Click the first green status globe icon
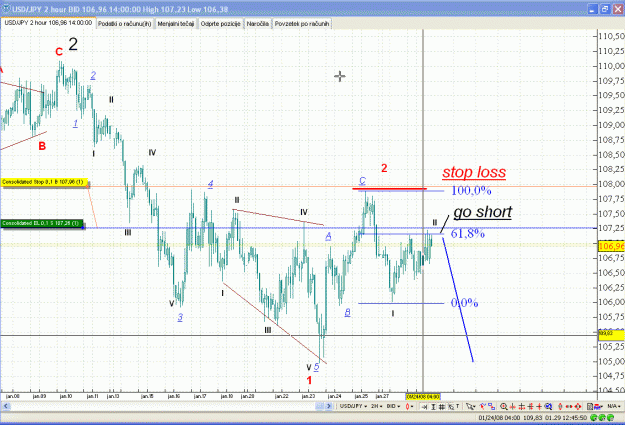This screenshot has height=425, width=625. point(594,417)
